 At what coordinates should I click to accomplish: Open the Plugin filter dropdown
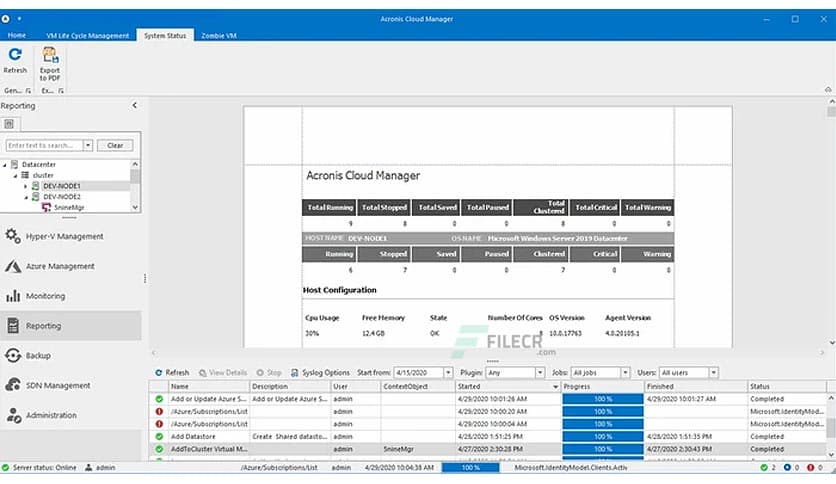tap(540, 373)
